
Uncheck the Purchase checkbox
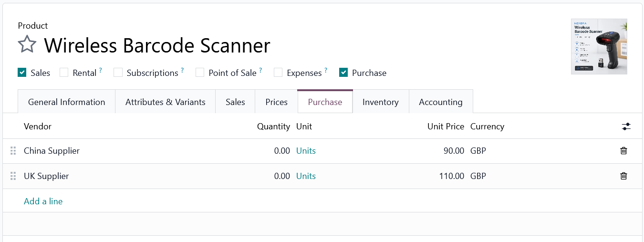click(343, 73)
